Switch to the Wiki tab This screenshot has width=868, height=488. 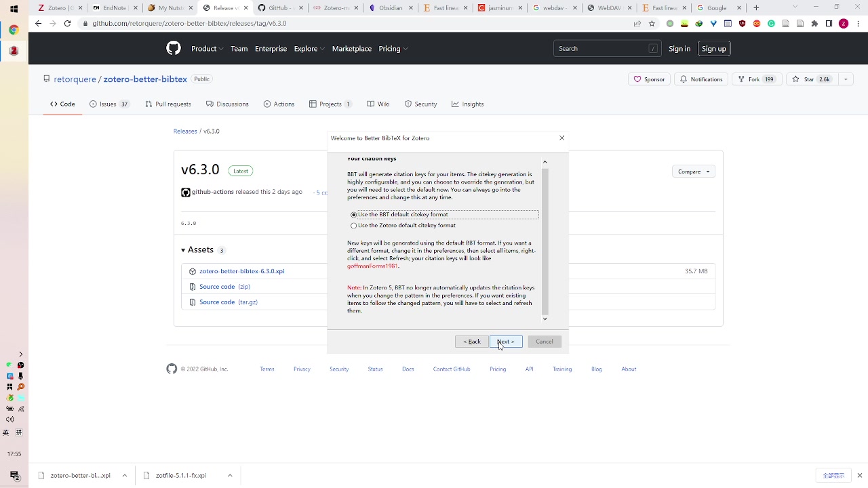click(x=378, y=104)
